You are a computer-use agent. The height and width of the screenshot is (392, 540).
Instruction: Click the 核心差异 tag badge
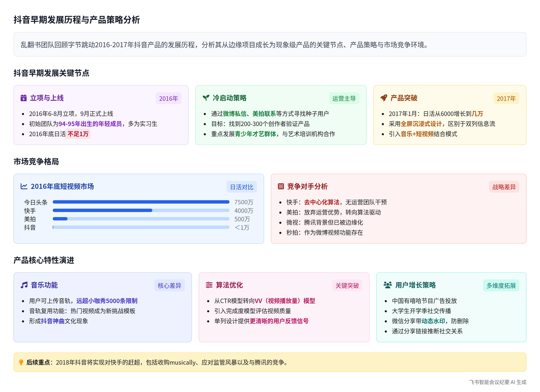click(169, 286)
